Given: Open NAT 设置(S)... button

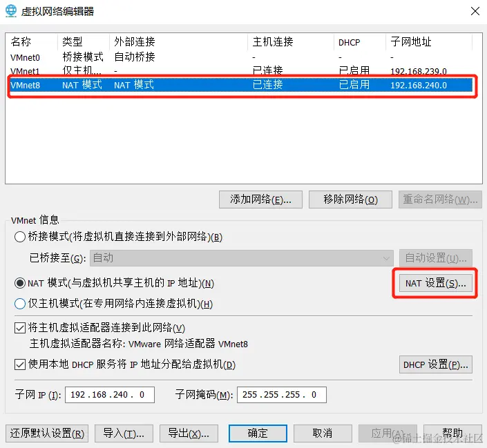Looking at the screenshot, I should coord(436,283).
